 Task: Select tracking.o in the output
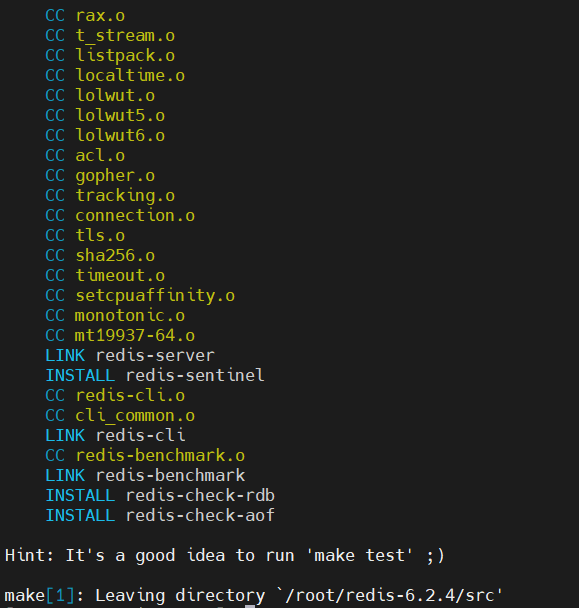pos(125,196)
